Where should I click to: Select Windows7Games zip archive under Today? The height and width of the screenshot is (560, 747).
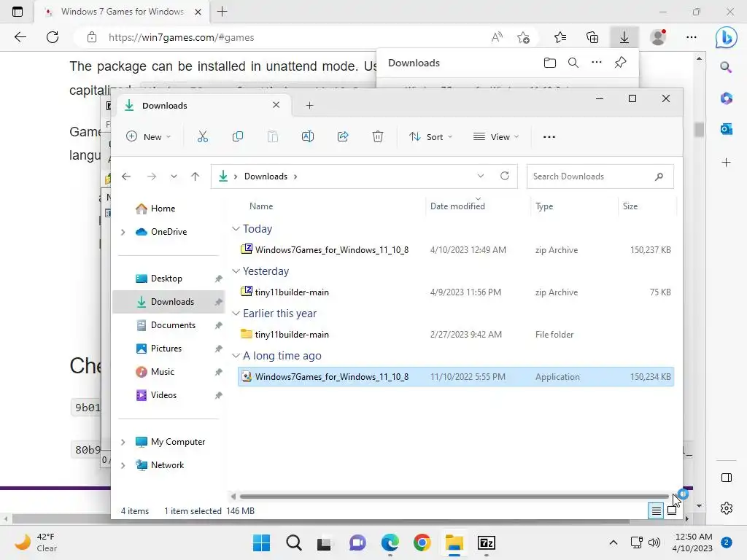click(455, 250)
